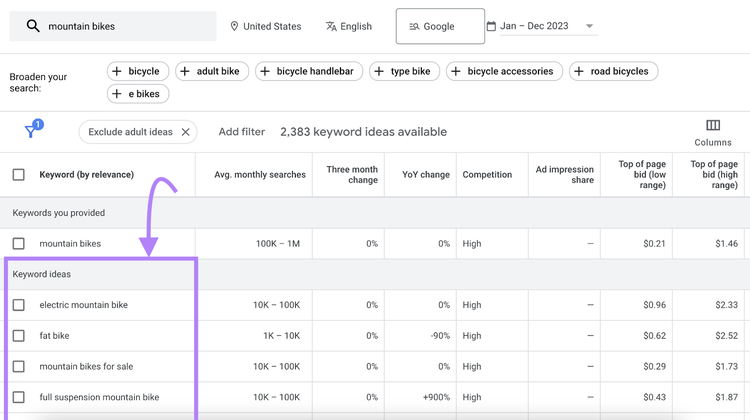Image resolution: width=750 pixels, height=420 pixels.
Task: Click plus icon on e bikes chip
Action: click(117, 94)
